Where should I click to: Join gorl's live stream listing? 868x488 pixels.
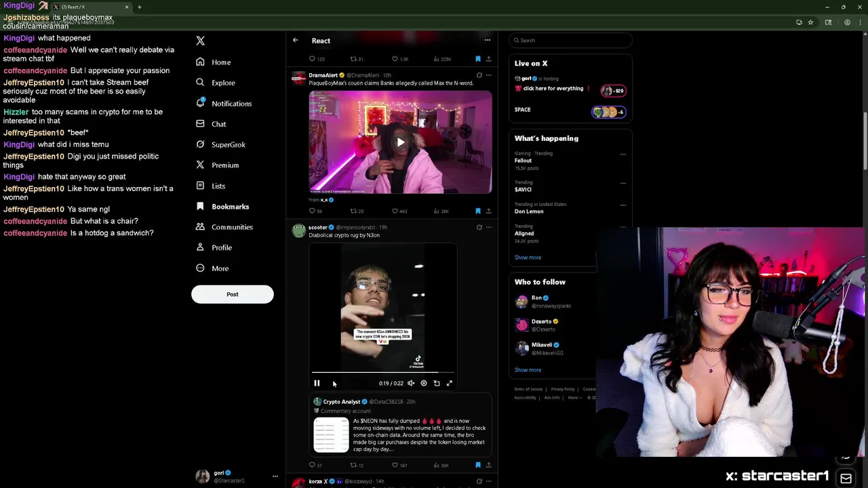pyautogui.click(x=570, y=85)
